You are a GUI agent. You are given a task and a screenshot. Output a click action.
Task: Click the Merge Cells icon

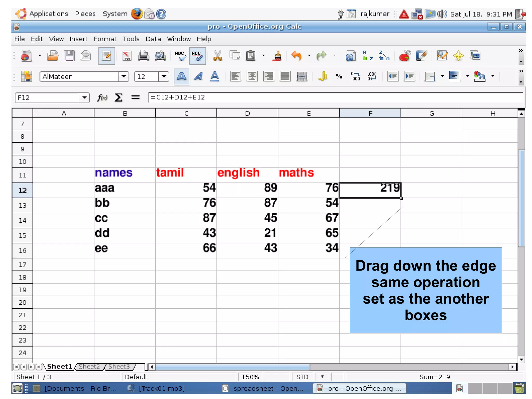(x=302, y=76)
